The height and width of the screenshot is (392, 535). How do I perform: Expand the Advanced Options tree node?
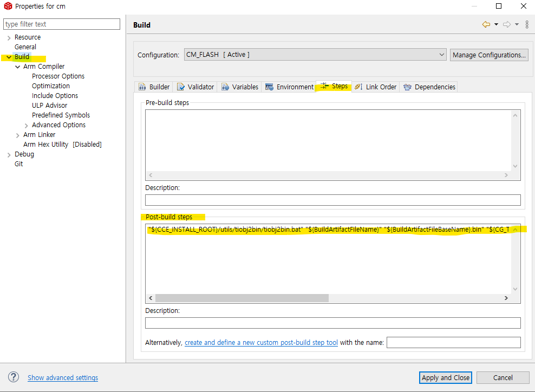pyautogui.click(x=27, y=126)
